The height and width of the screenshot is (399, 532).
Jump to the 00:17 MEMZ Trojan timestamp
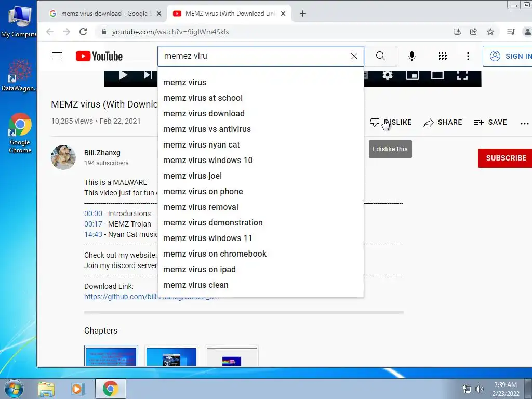pos(93,224)
